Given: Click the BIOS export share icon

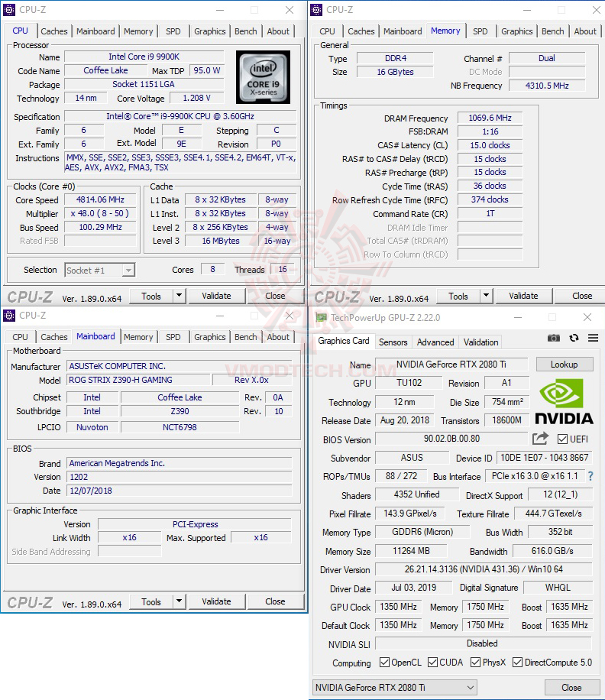Looking at the screenshot, I should (x=540, y=439).
